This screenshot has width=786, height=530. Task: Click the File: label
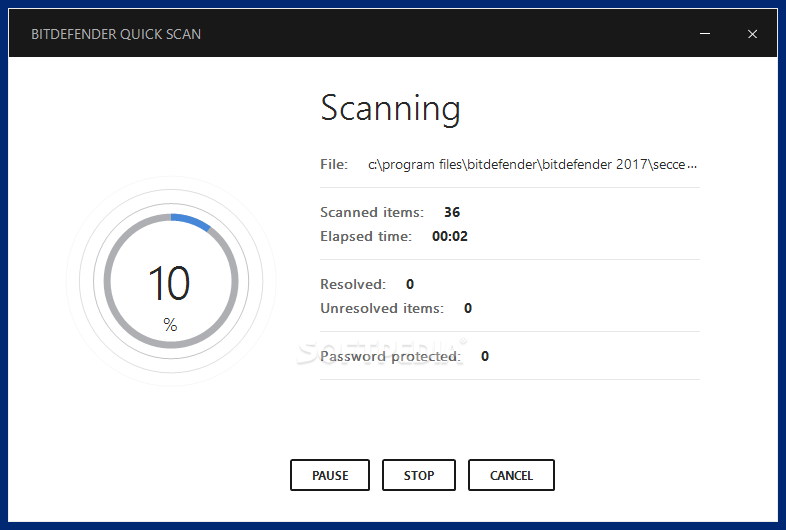(x=334, y=164)
